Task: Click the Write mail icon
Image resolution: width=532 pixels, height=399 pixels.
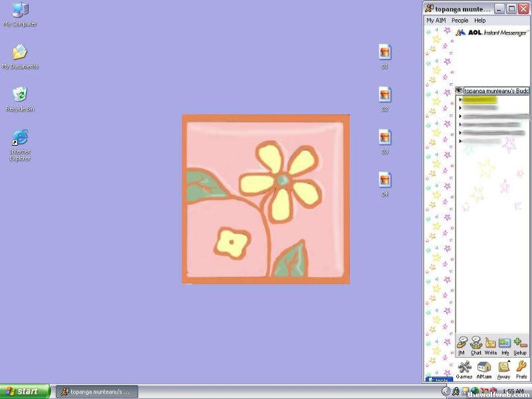Action: coord(491,344)
